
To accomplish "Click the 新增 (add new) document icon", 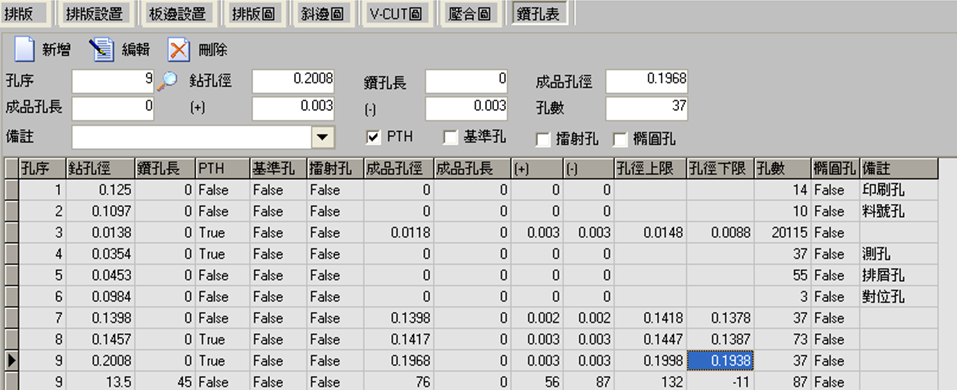I will point(24,49).
